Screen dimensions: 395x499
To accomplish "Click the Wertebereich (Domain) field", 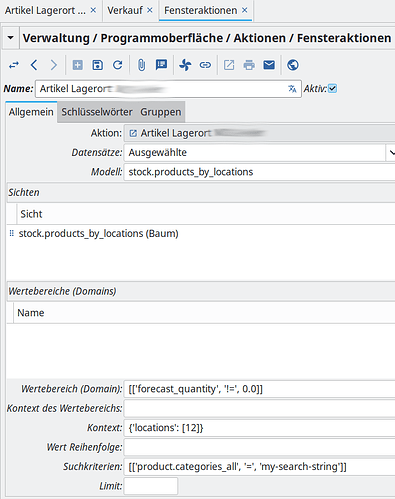I will tap(259, 389).
